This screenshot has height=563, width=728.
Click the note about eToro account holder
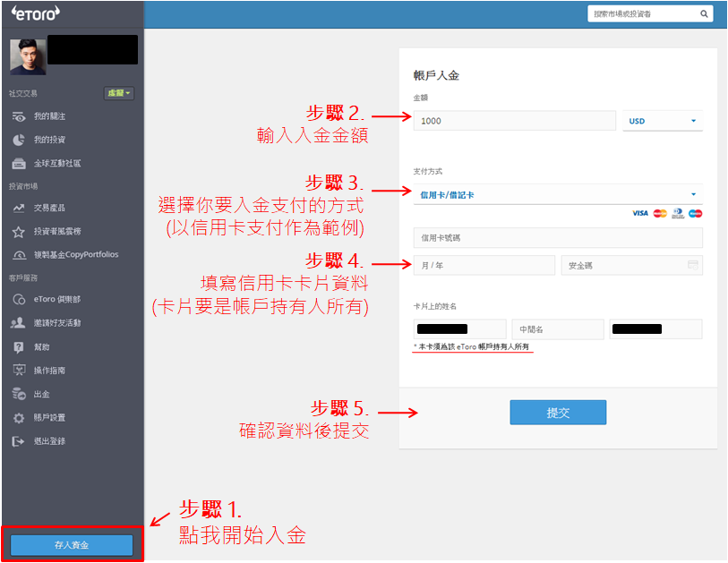[472, 346]
